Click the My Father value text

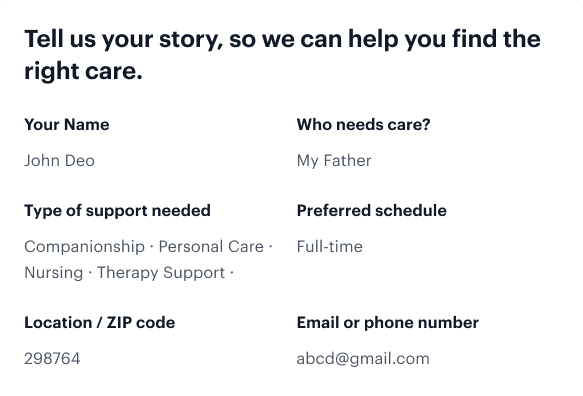point(334,161)
